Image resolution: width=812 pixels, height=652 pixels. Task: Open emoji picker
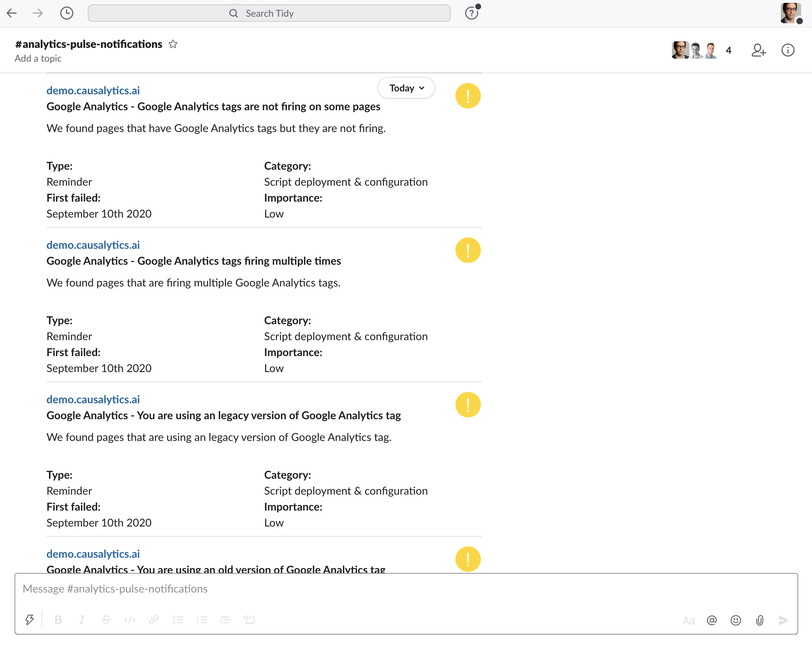[735, 620]
